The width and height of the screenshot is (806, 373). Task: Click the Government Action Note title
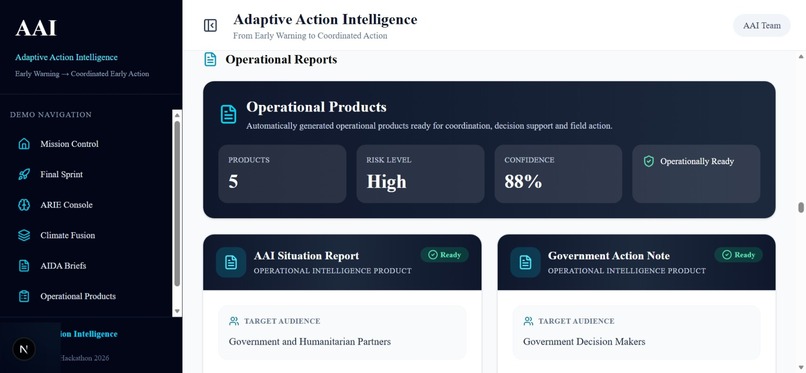609,256
